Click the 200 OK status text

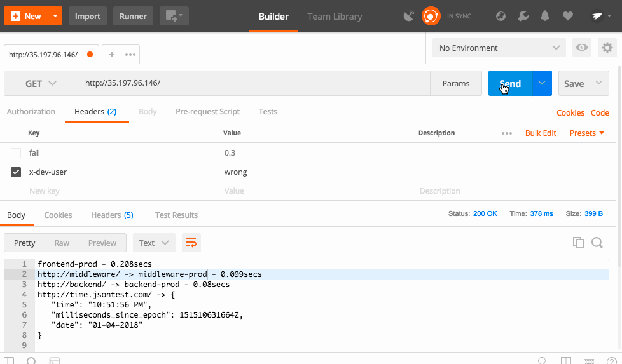(485, 214)
